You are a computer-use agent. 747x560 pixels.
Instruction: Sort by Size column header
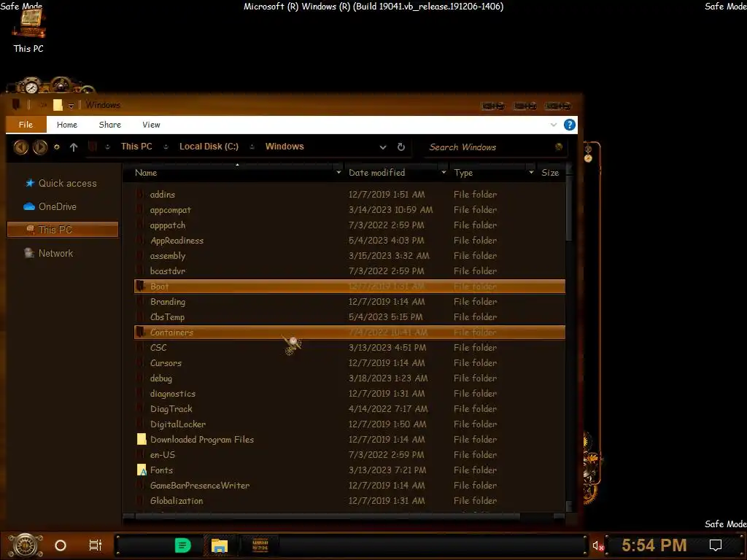point(550,172)
